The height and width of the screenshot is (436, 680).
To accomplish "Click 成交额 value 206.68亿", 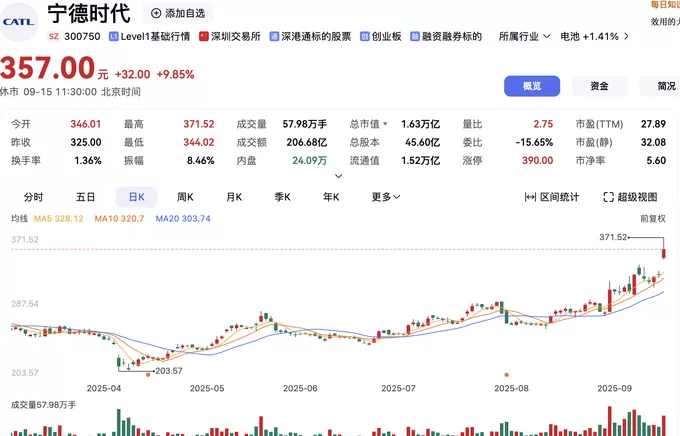I will (307, 142).
